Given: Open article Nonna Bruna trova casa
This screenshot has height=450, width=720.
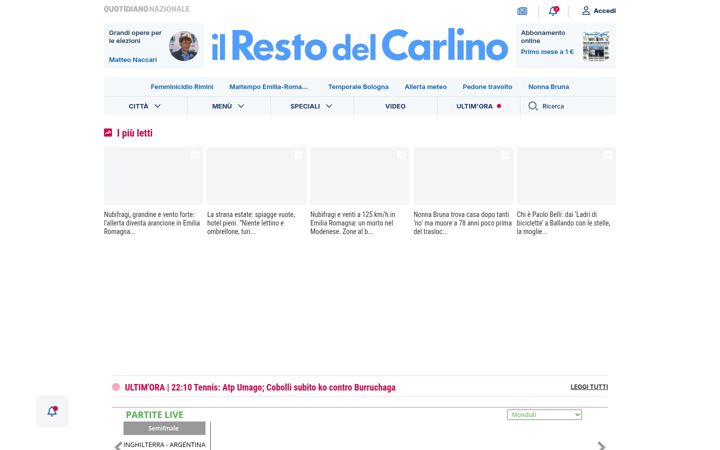Looking at the screenshot, I should point(462,223).
